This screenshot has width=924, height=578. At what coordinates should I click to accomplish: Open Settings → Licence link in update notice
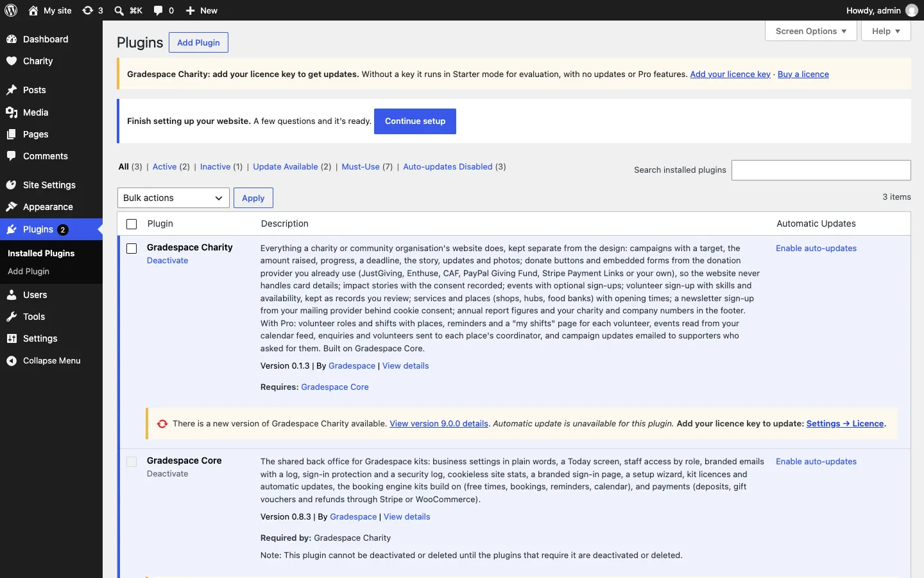click(x=845, y=424)
